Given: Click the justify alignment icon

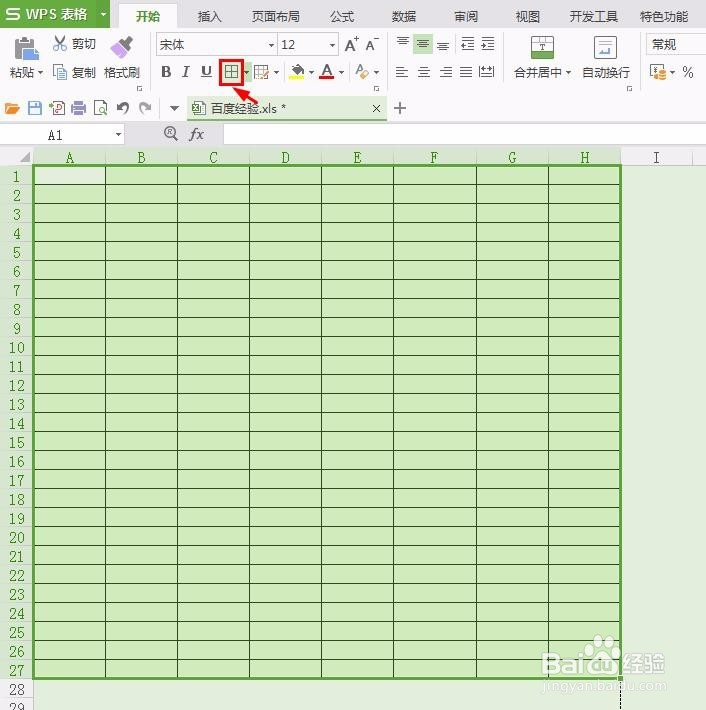Looking at the screenshot, I should tap(466, 72).
